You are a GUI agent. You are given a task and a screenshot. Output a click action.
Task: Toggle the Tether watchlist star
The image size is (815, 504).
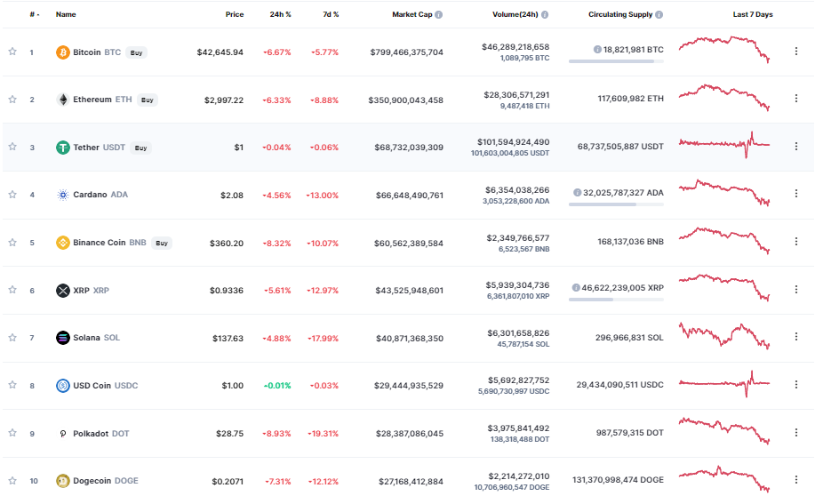tap(12, 147)
